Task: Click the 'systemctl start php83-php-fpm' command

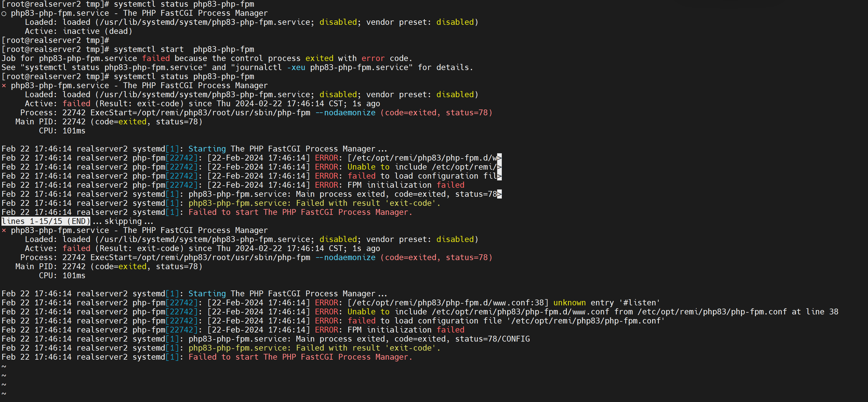Action: [x=184, y=50]
